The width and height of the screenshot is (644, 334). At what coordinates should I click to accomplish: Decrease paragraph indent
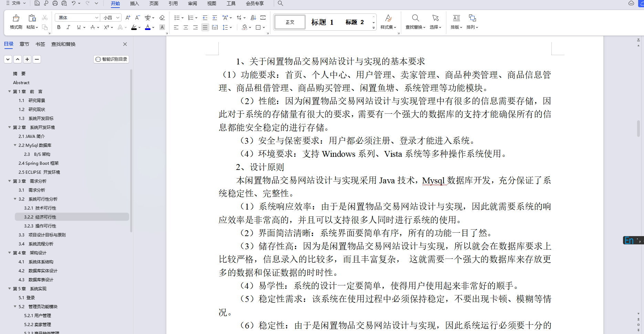pyautogui.click(x=205, y=18)
